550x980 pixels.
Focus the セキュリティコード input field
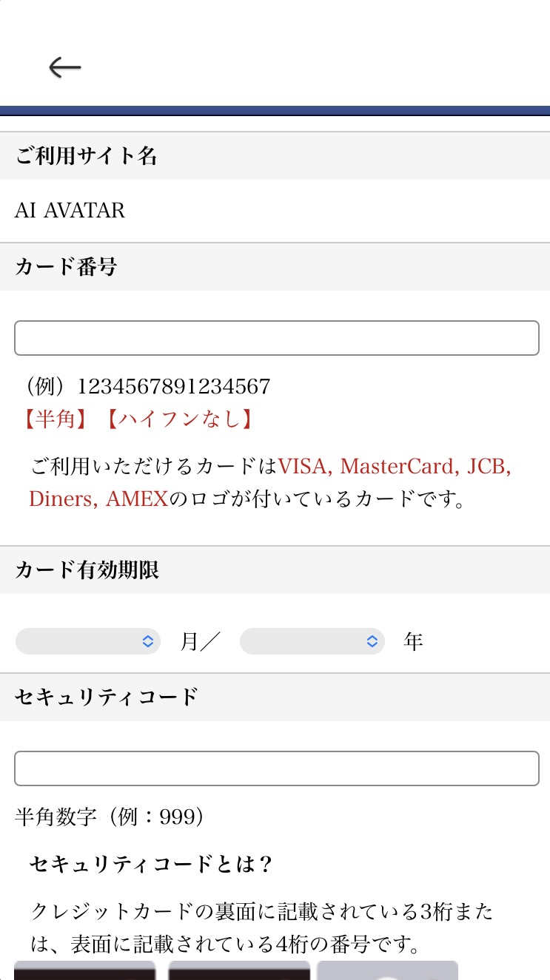click(277, 768)
